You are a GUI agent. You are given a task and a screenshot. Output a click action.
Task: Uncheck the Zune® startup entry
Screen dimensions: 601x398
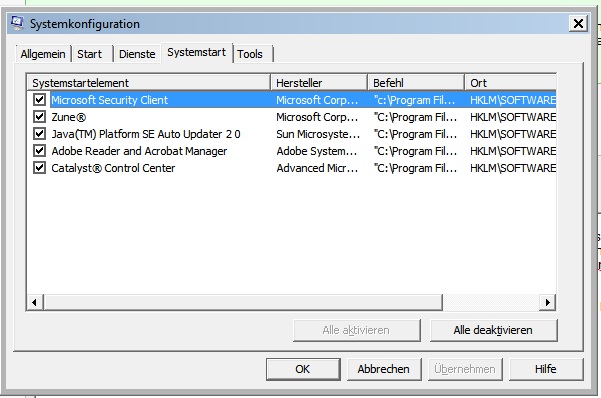click(39, 117)
